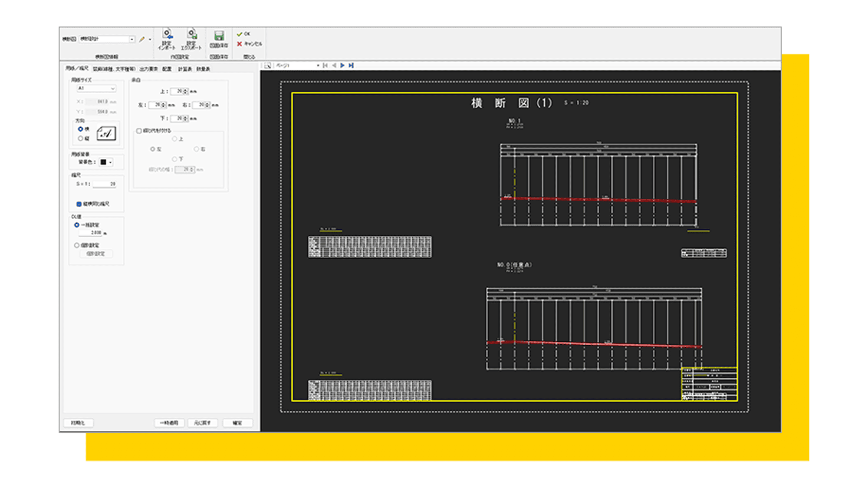Click the キャンセル button
The height and width of the screenshot is (488, 868).
click(x=250, y=44)
